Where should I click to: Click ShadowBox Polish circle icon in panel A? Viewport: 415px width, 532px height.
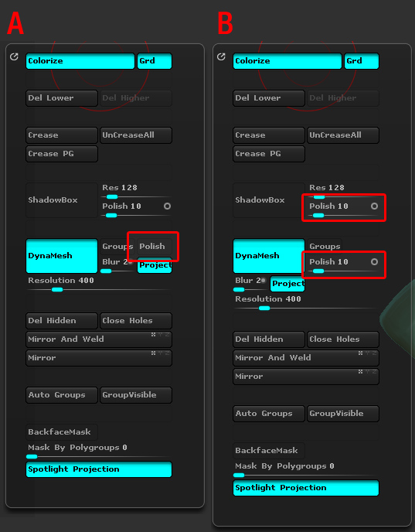(x=167, y=206)
